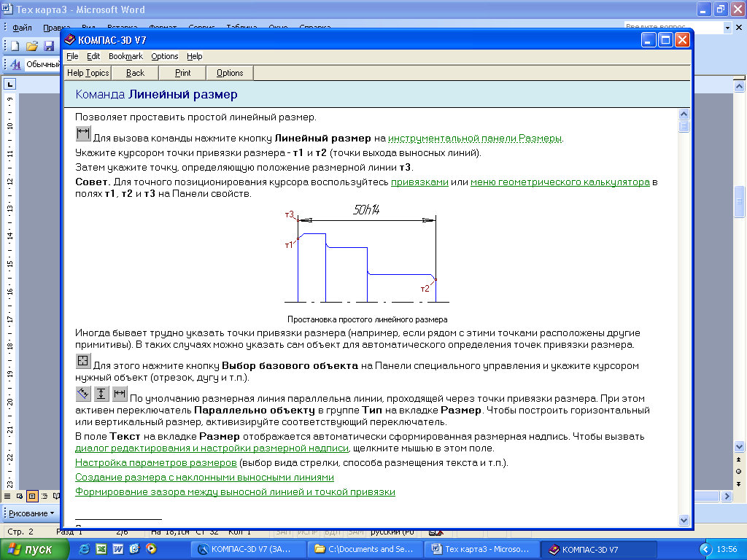Launch Internet Explorer from quick launch
Viewport: 747px width, 560px height.
coord(84,549)
